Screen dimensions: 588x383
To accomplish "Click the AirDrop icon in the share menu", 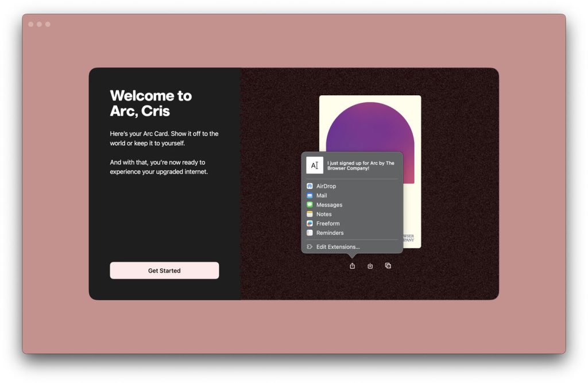I will point(310,186).
